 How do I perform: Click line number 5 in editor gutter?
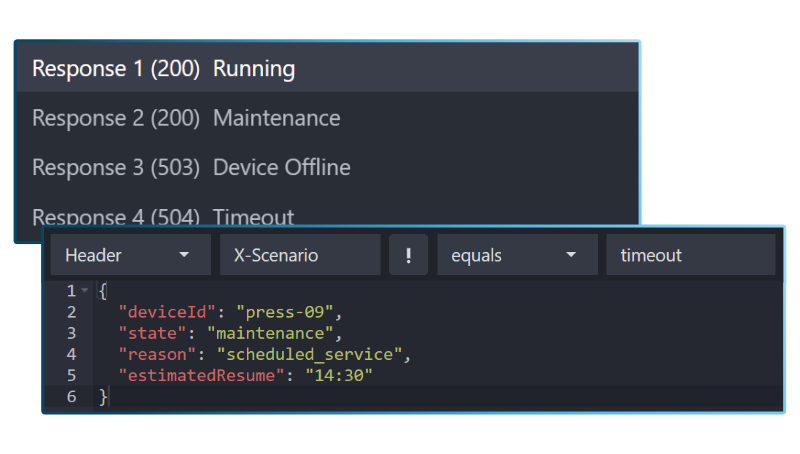coord(71,375)
